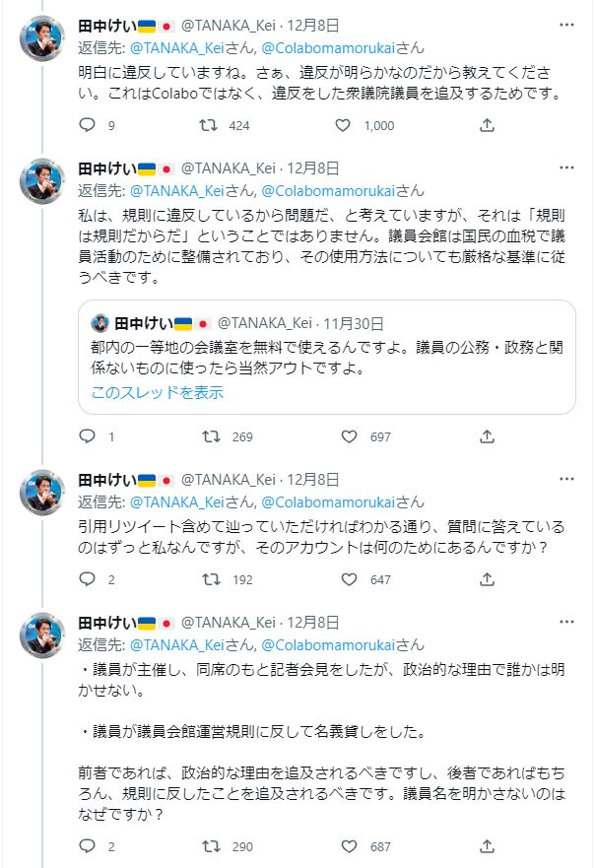Viewport: 595px width, 868px height.
Task: Like the tweet with 1,000 likes
Action: pyautogui.click(x=343, y=125)
